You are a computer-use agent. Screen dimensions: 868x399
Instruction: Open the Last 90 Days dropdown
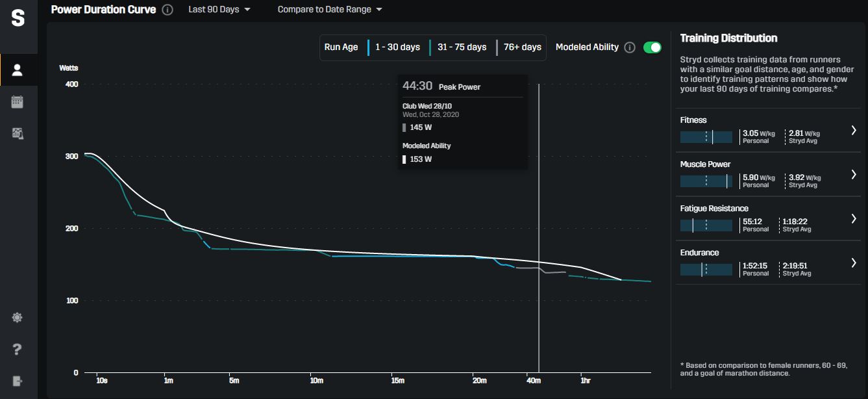[x=219, y=10]
